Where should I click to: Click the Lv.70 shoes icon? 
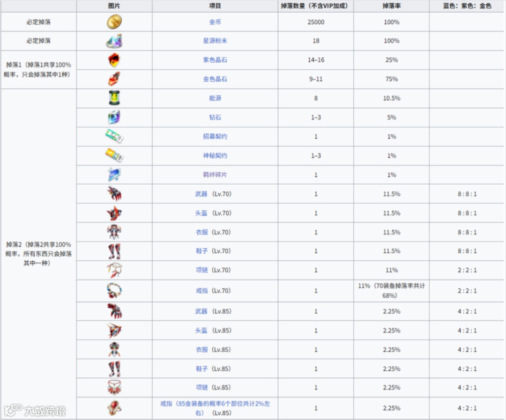pos(114,251)
